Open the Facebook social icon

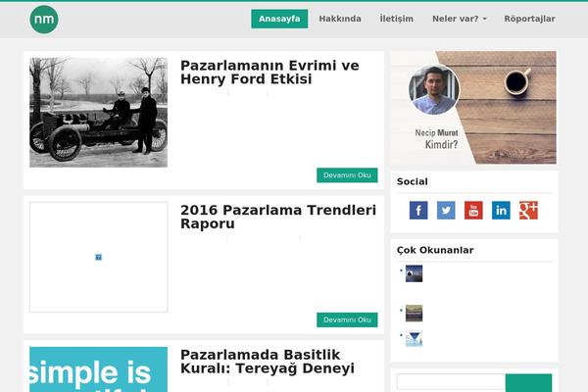coord(418,210)
